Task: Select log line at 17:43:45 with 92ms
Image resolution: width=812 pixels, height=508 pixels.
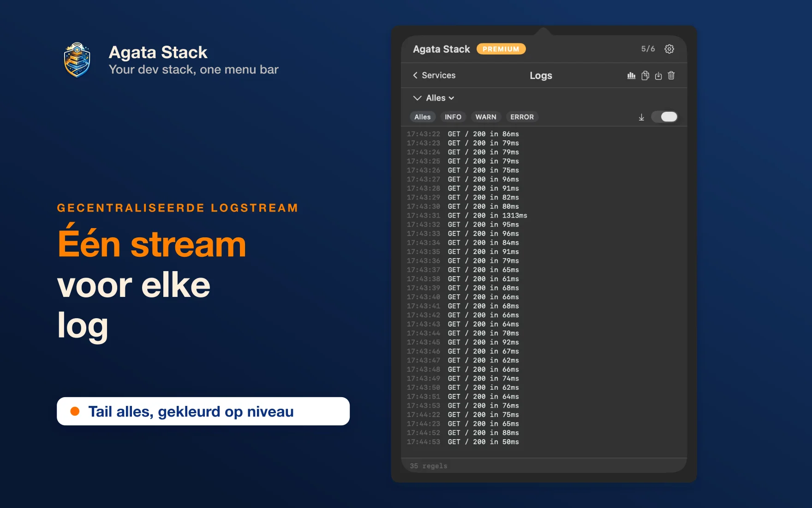Action: tap(463, 342)
